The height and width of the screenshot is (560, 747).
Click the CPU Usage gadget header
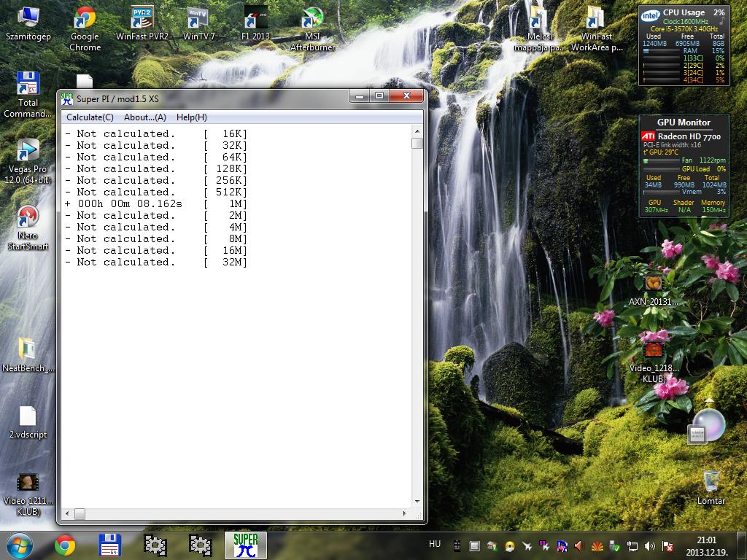pos(683,13)
